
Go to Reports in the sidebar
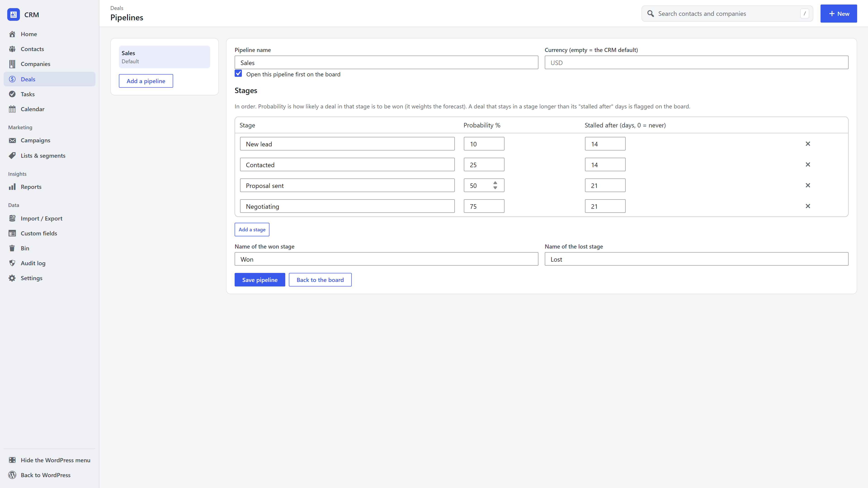50,187
